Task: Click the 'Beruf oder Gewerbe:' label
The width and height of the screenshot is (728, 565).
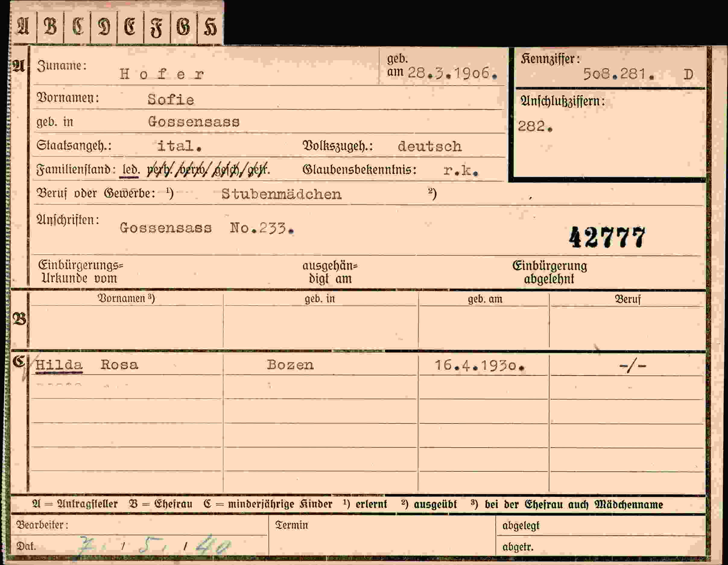Action: (96, 193)
